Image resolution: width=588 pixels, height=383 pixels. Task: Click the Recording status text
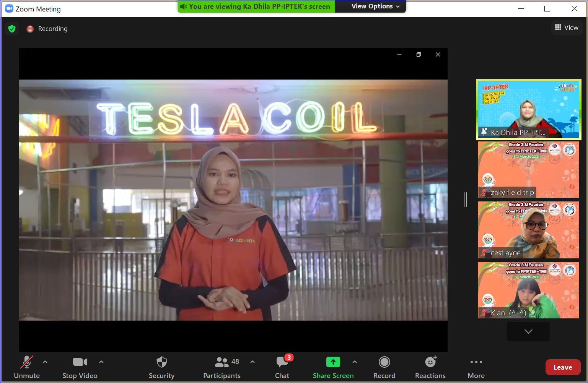[x=53, y=29]
